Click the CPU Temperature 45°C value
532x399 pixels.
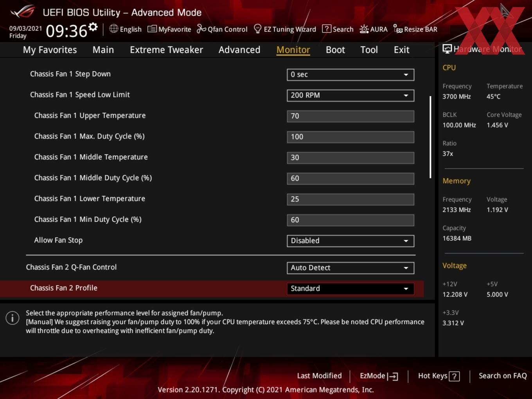(x=494, y=96)
